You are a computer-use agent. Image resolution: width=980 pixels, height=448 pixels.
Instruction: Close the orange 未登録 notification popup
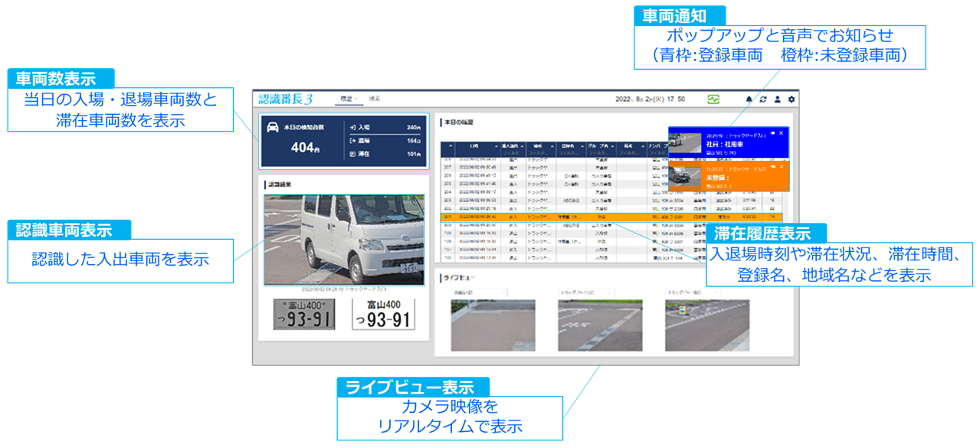tap(781, 167)
